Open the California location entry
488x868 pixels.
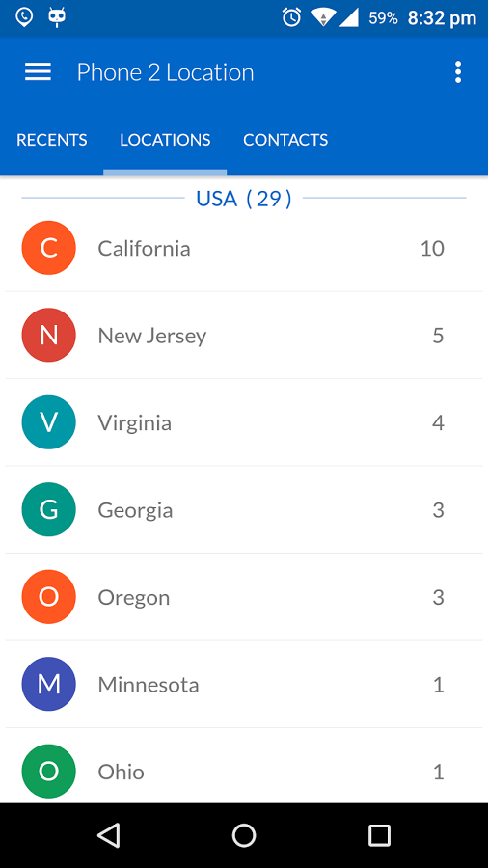pos(244,248)
